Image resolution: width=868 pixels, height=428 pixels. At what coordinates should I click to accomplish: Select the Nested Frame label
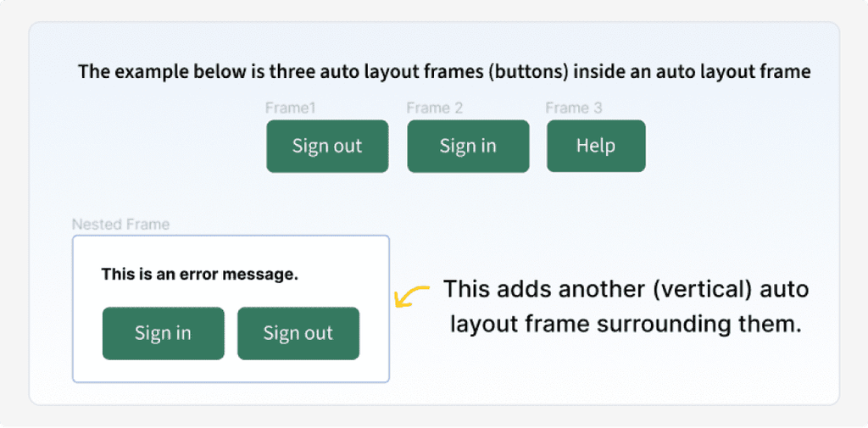tap(120, 225)
